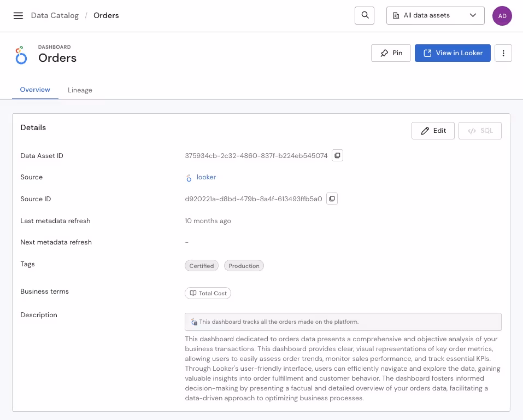Select the Data Asset ID value text
This screenshot has width=523, height=420.
point(256,156)
